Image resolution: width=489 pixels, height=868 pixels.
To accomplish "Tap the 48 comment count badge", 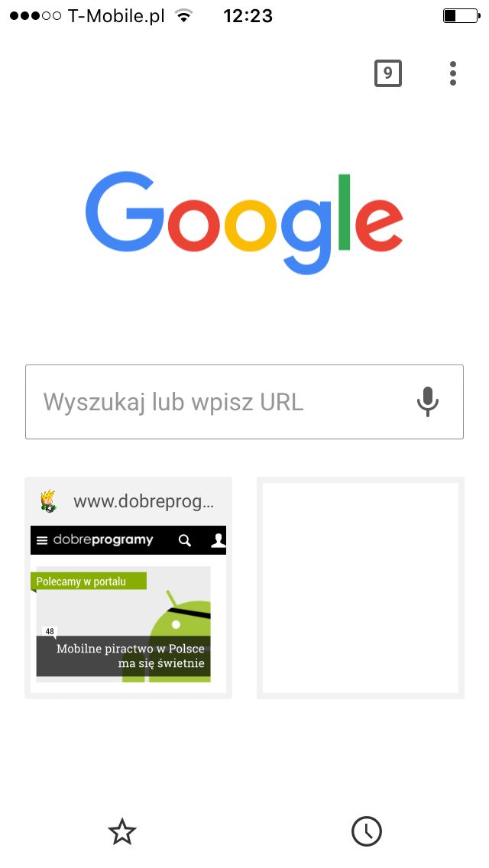I will (50, 631).
